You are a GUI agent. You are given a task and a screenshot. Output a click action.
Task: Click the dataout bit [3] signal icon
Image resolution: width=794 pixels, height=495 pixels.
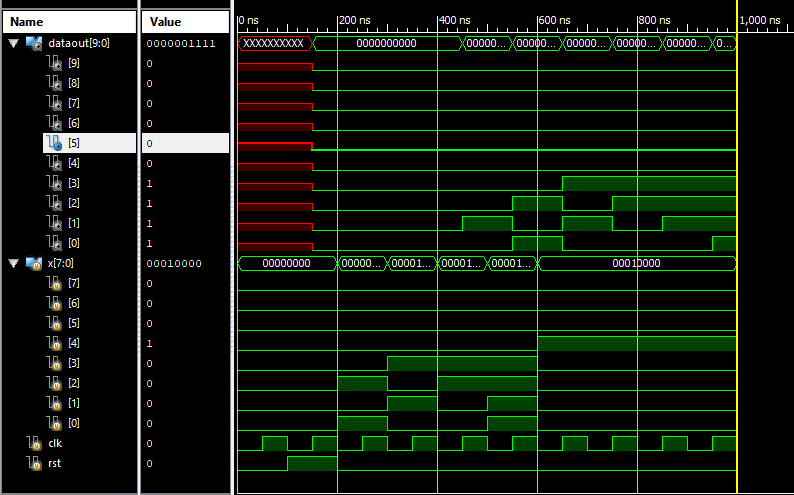54,183
